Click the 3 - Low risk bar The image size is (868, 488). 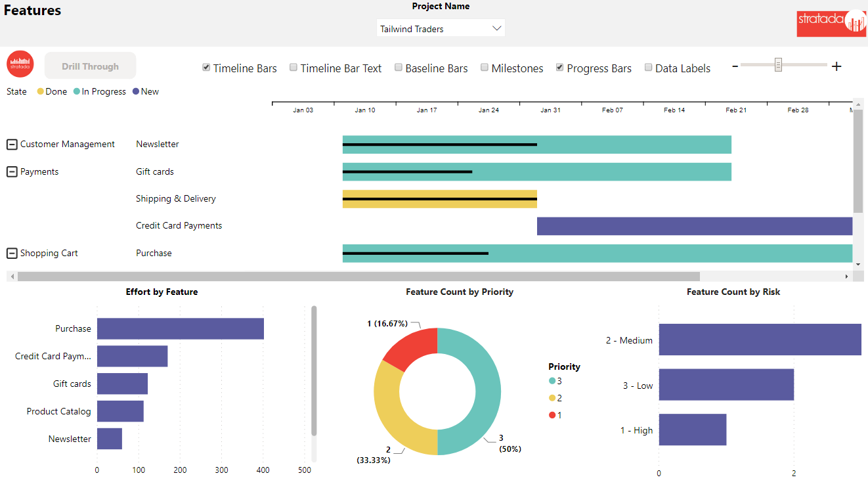726,385
